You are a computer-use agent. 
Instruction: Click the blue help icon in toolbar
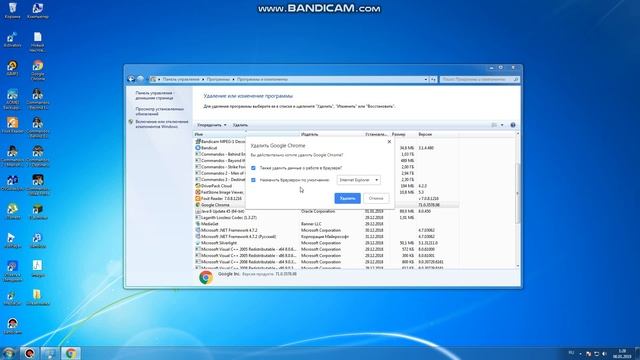click(513, 125)
